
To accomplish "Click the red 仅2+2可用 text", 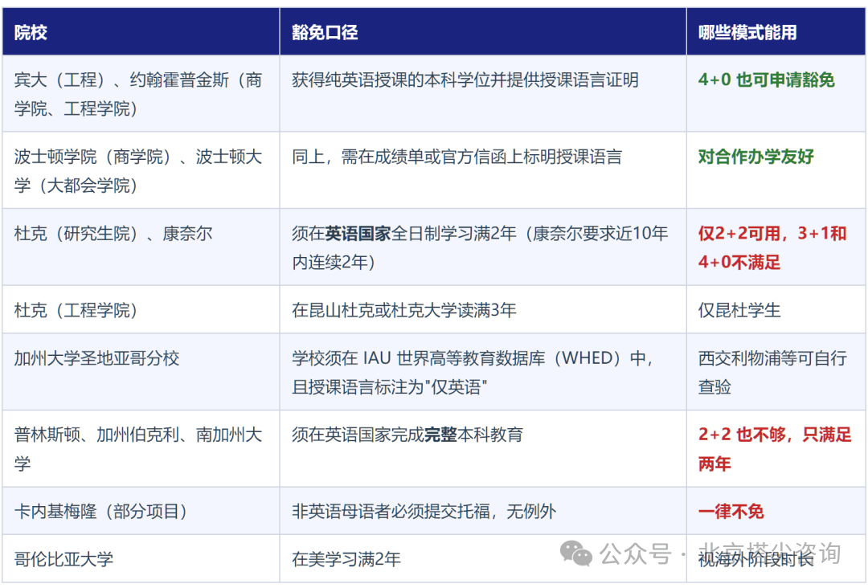I will point(739,234).
